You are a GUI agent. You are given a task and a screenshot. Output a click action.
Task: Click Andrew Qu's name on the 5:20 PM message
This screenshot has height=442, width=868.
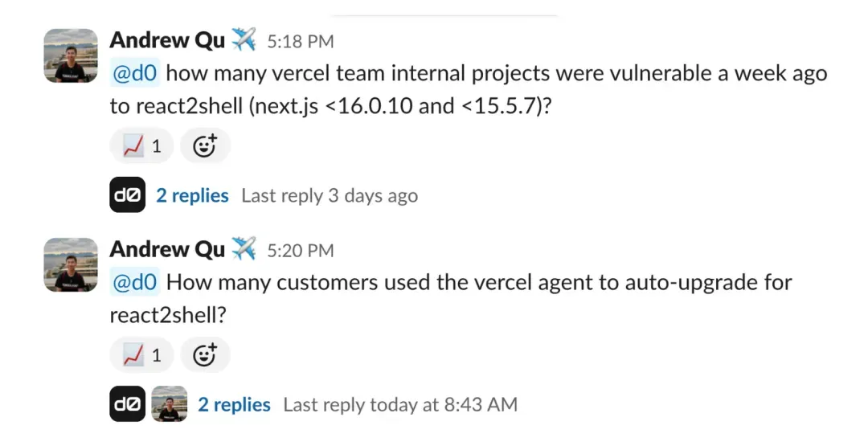pyautogui.click(x=167, y=249)
